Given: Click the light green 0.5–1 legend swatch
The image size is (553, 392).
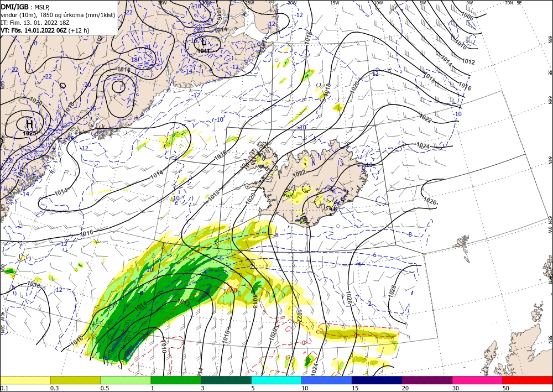Looking at the screenshot, I should [126, 380].
